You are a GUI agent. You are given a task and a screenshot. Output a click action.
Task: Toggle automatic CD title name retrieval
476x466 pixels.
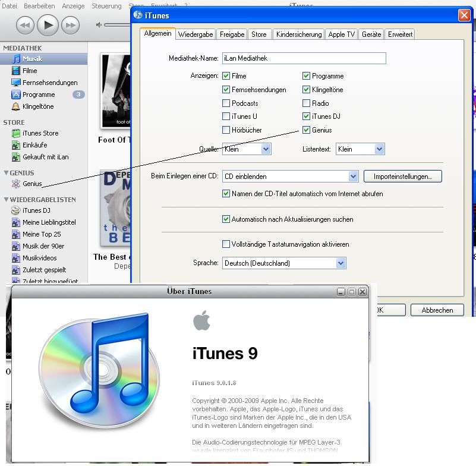click(226, 193)
